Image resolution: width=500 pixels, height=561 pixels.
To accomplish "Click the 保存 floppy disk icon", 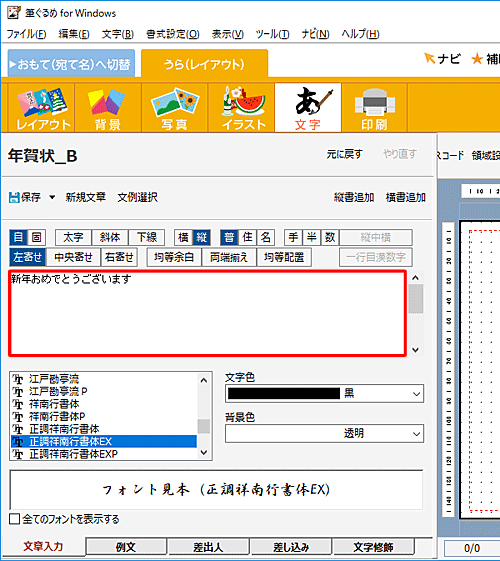I will [x=14, y=197].
